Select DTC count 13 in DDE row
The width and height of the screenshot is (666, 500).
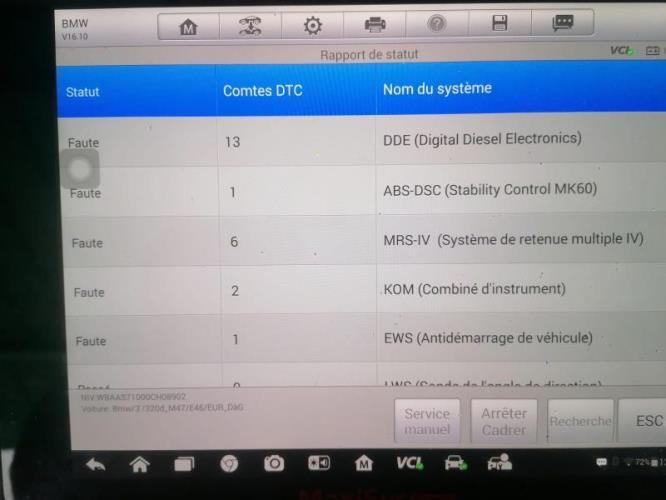coord(233,142)
